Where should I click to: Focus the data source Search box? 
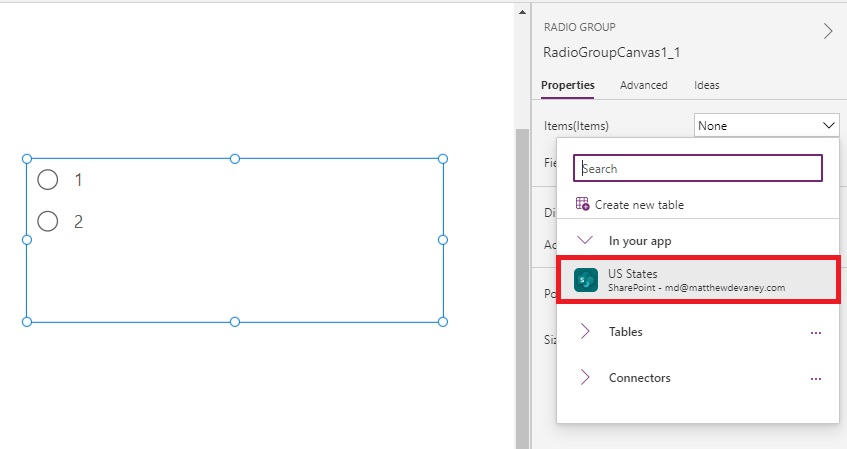click(698, 168)
